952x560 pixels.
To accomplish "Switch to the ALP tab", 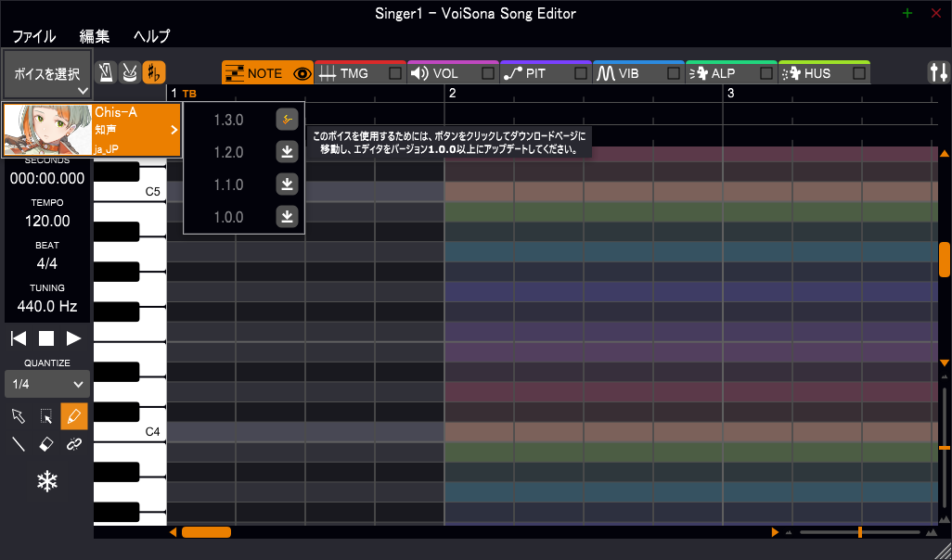I will point(731,73).
